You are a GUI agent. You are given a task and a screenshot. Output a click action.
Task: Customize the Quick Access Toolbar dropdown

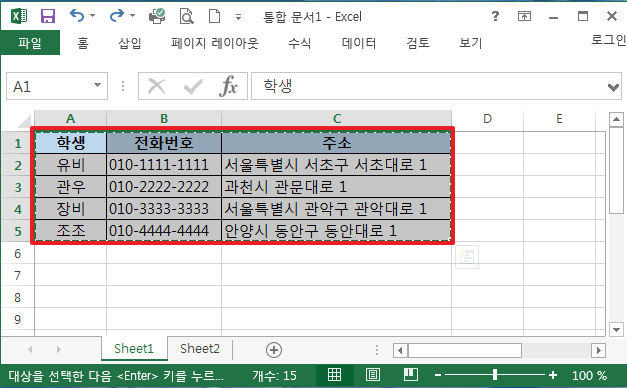click(x=238, y=17)
